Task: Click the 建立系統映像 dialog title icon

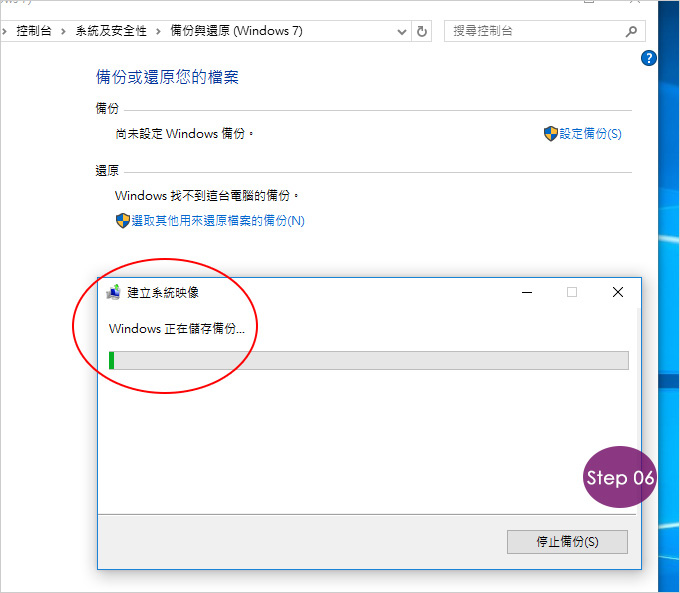Action: tap(114, 292)
